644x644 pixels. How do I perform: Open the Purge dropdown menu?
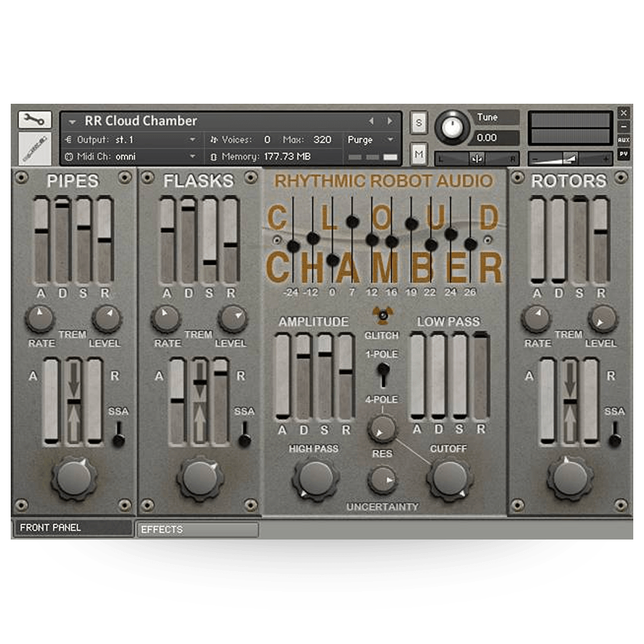[371, 140]
